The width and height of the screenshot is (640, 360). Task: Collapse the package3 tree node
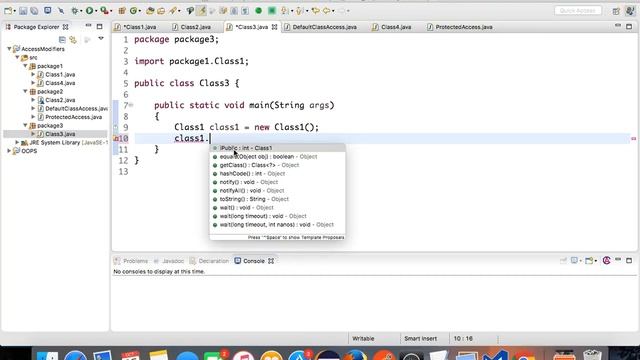(25, 125)
